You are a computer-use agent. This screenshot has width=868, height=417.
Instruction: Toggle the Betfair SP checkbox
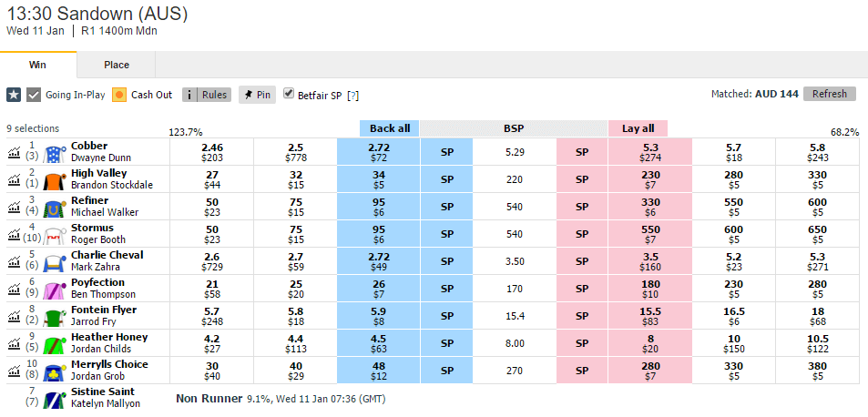[x=289, y=94]
